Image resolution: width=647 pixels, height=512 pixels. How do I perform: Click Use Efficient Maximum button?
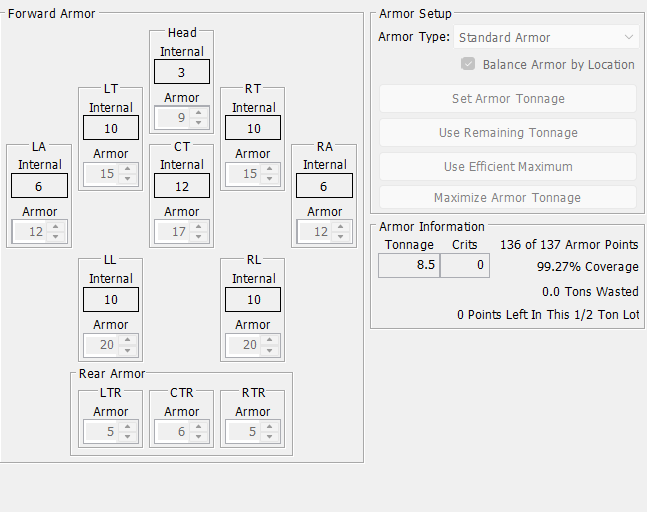pyautogui.click(x=508, y=166)
